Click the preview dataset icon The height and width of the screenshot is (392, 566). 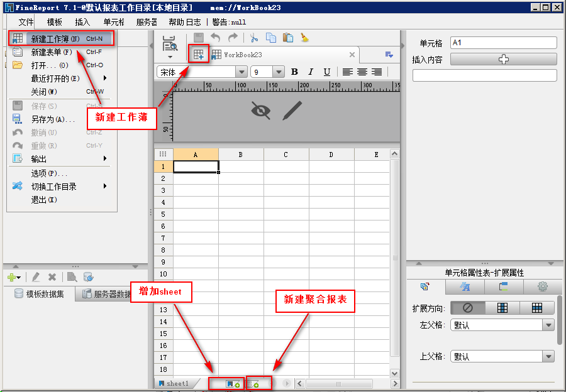pyautogui.click(x=72, y=277)
